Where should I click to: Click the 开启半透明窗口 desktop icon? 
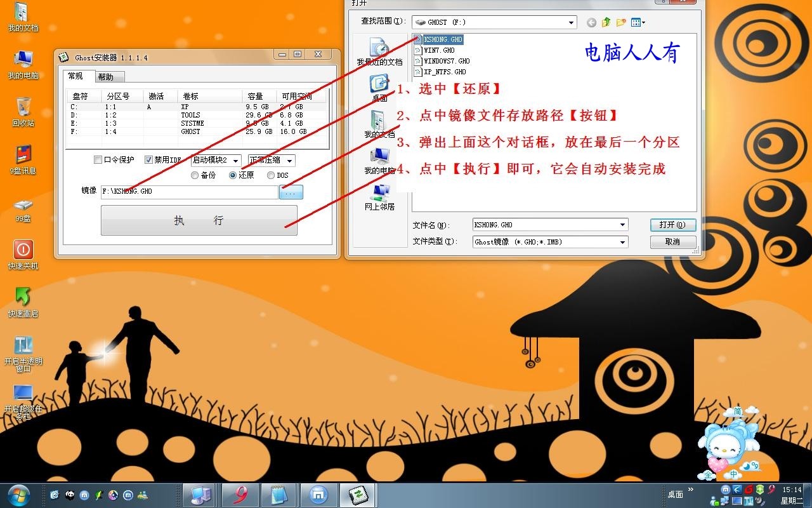[x=23, y=354]
